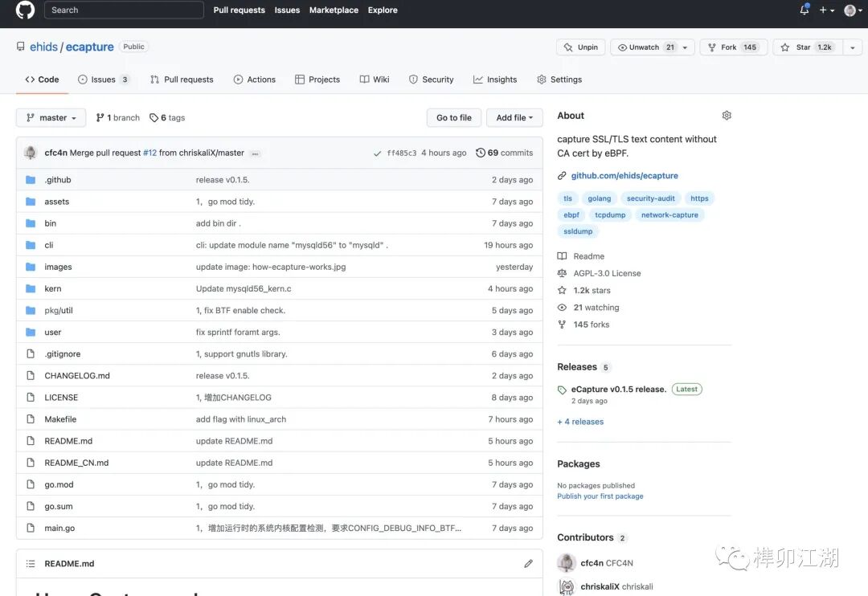Screen dimensions: 868x596
Task: Click the kern folder icon
Action: click(31, 288)
